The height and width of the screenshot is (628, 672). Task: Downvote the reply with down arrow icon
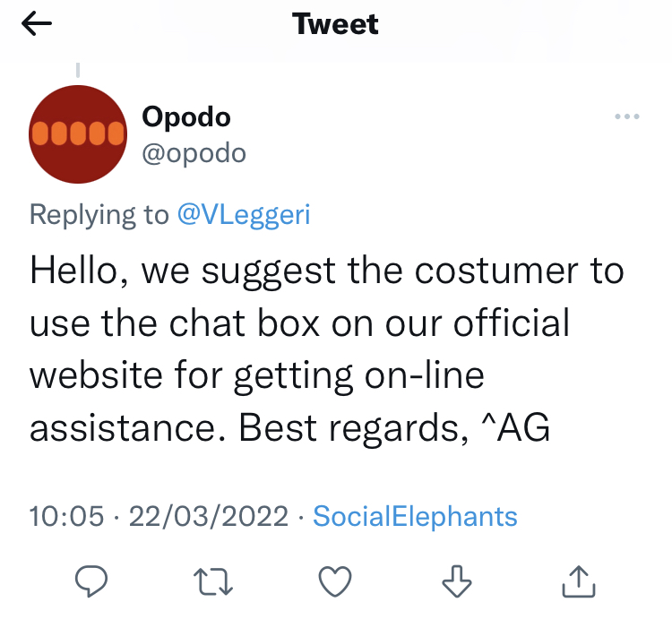point(457,582)
